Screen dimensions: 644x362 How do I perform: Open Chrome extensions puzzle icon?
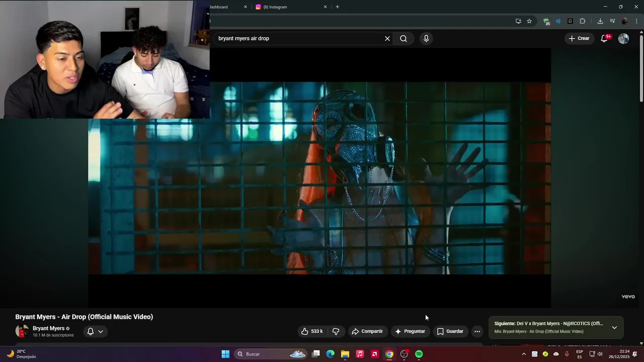coord(582,21)
